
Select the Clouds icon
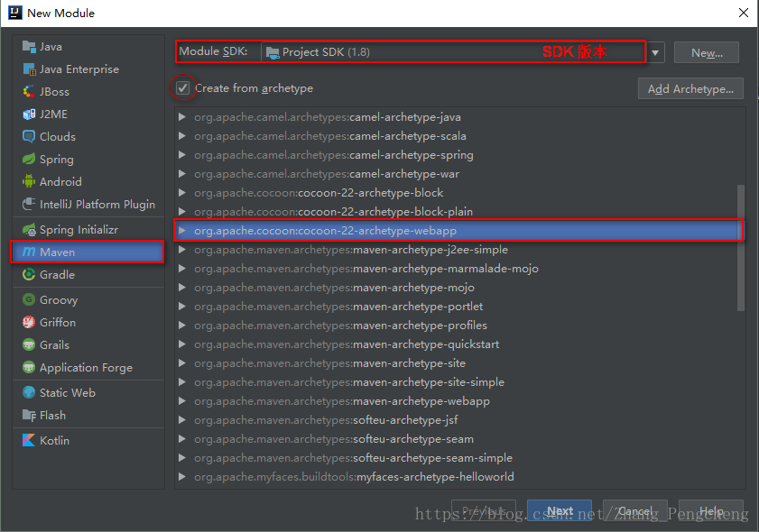click(x=29, y=136)
